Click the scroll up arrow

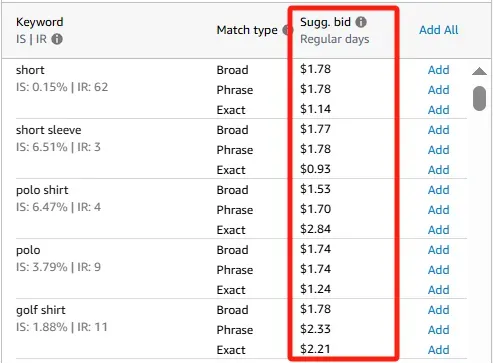tap(479, 71)
